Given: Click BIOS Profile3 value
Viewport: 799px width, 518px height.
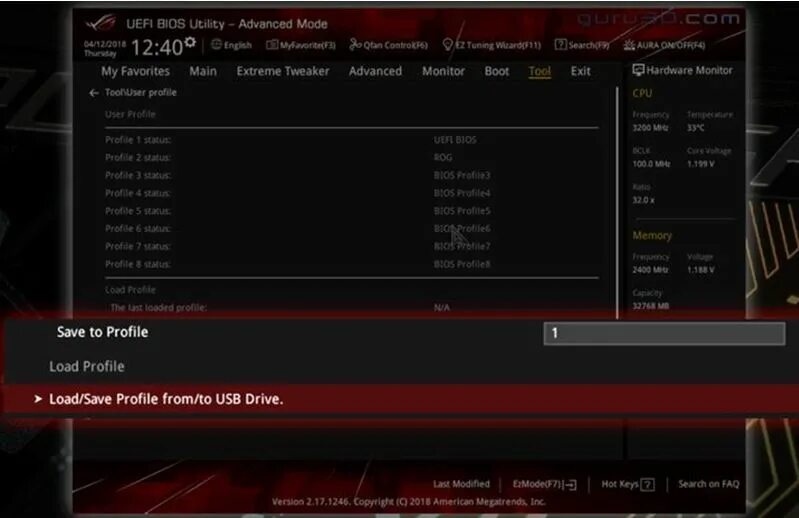Looking at the screenshot, I should click(462, 175).
